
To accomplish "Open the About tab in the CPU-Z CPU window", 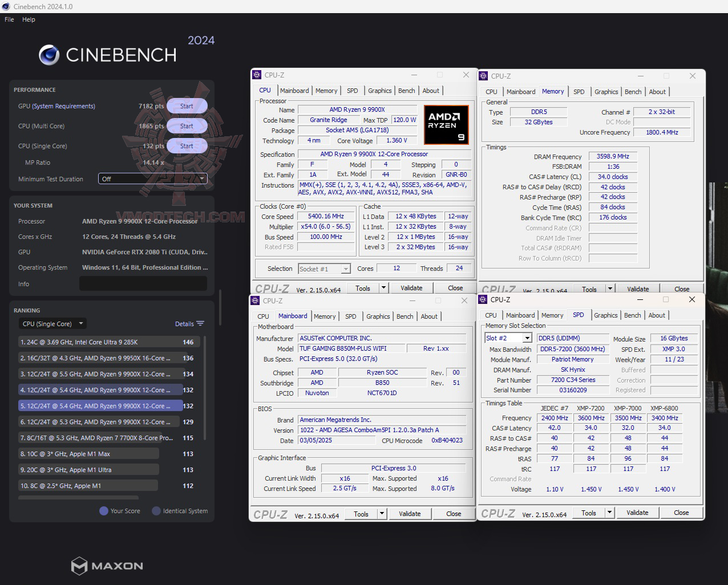I will 431,91.
